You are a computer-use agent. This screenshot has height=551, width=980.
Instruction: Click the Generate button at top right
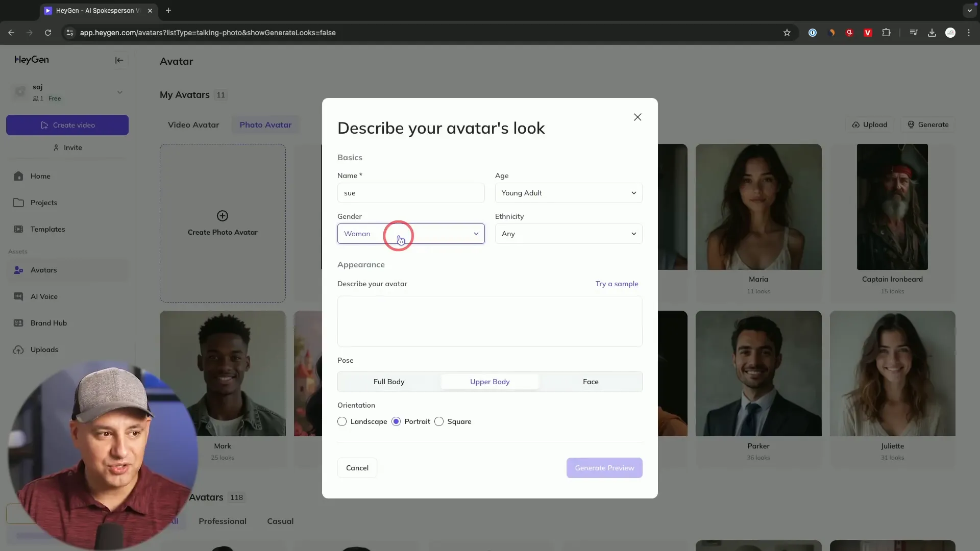click(x=928, y=124)
